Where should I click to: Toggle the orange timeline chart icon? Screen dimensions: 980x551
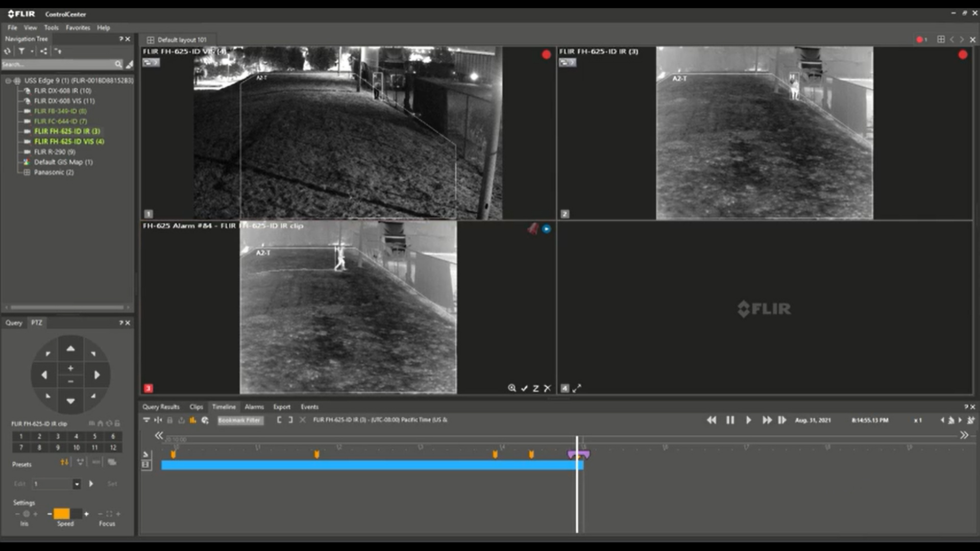(x=193, y=420)
